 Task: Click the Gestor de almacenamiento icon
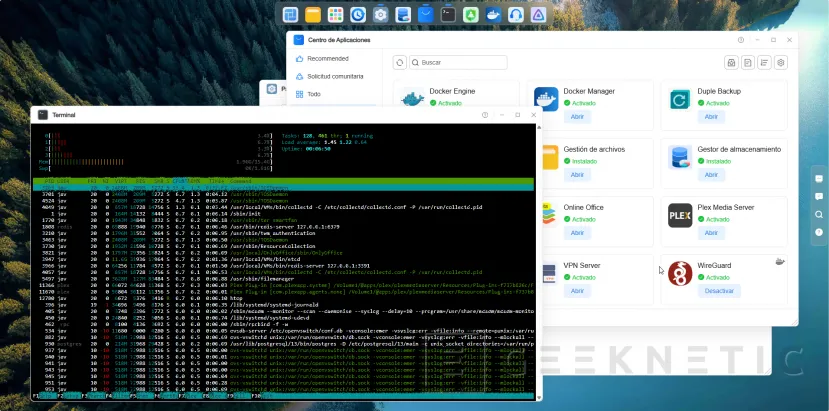click(x=680, y=157)
